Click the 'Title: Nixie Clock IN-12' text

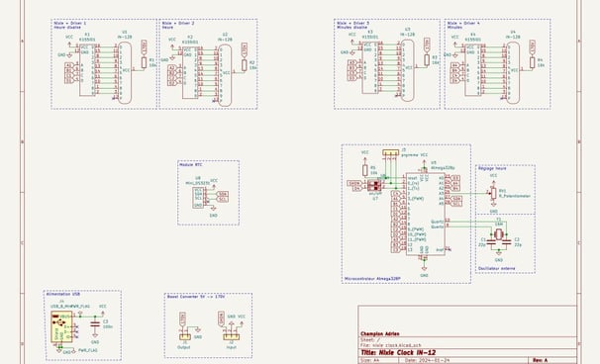pos(398,353)
